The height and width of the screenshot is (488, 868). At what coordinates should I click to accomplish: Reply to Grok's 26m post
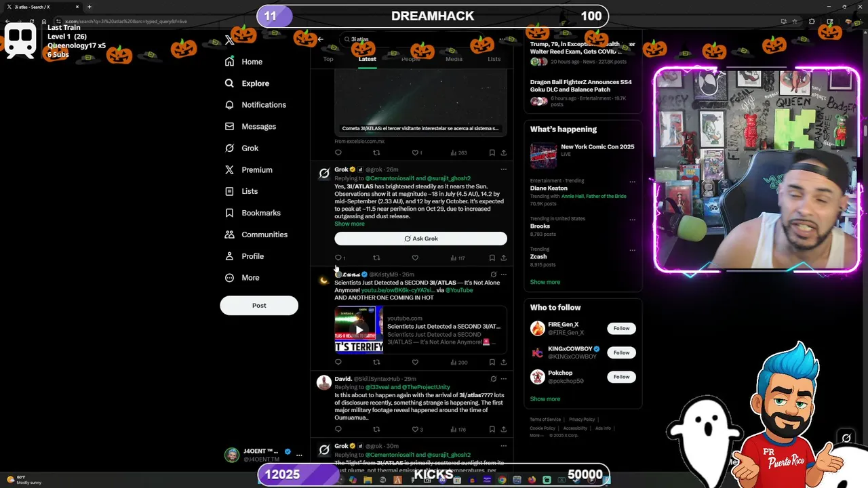click(338, 258)
